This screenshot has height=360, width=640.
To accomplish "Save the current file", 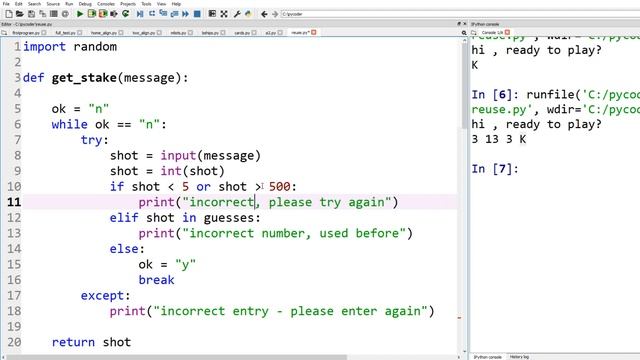I will [31, 14].
